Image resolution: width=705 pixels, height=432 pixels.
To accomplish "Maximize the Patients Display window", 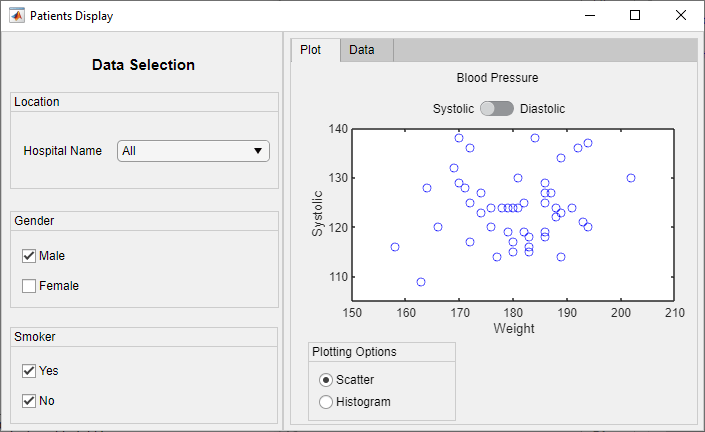I will coord(635,16).
